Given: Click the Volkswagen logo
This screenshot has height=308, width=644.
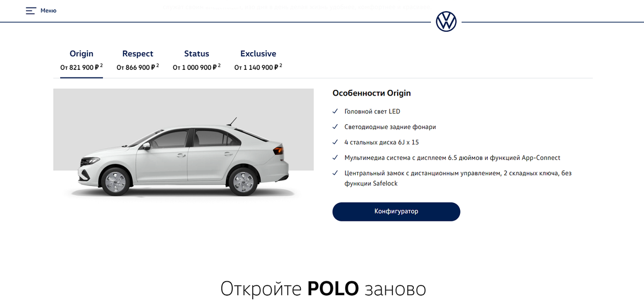Looking at the screenshot, I should [x=446, y=22].
